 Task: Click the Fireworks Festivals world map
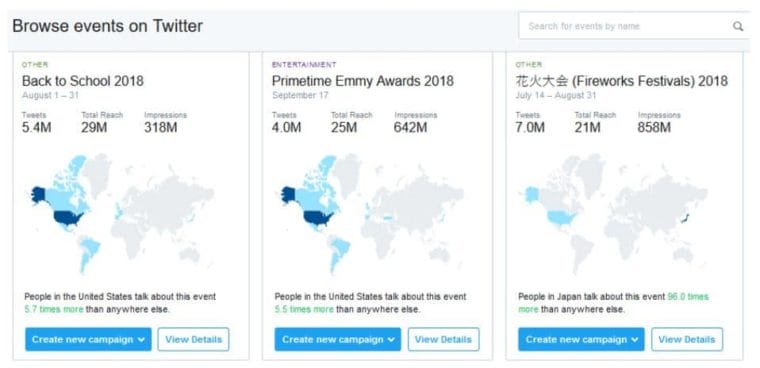point(616,214)
